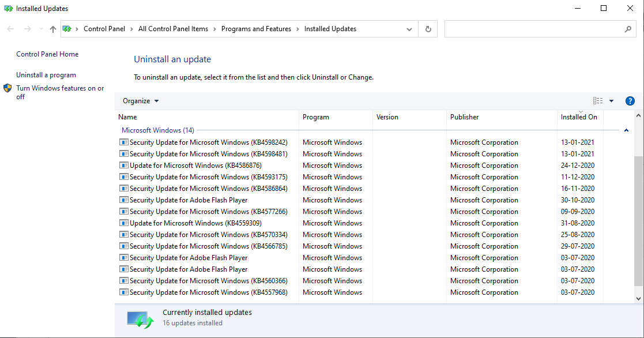This screenshot has width=644, height=338.
Task: Open the more view options dropdown arrow
Action: 611,101
